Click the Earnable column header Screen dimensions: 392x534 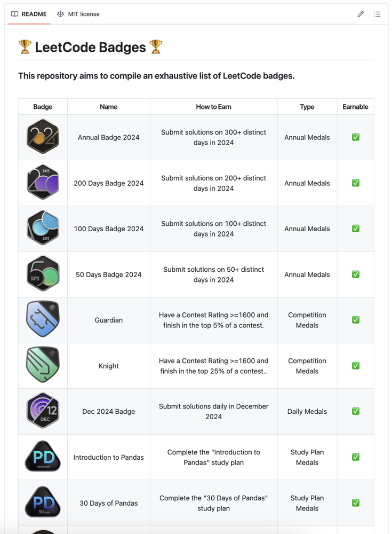tap(355, 107)
